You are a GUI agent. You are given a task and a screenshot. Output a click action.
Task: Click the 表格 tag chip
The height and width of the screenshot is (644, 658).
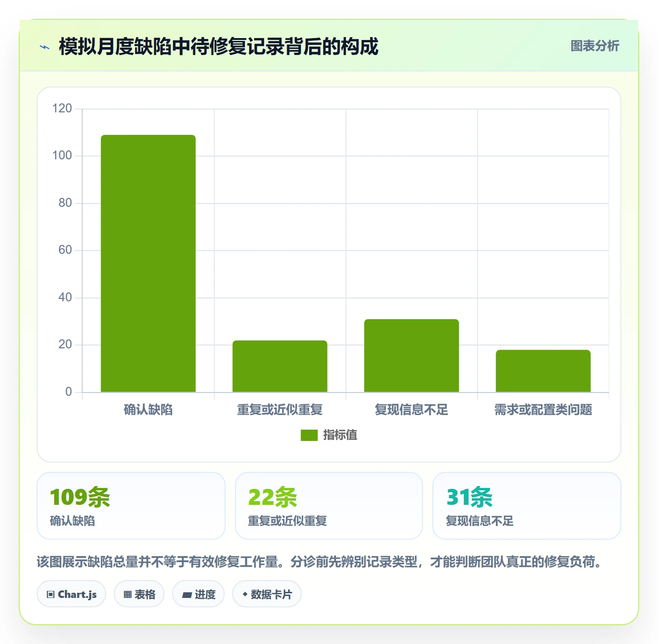point(139,594)
